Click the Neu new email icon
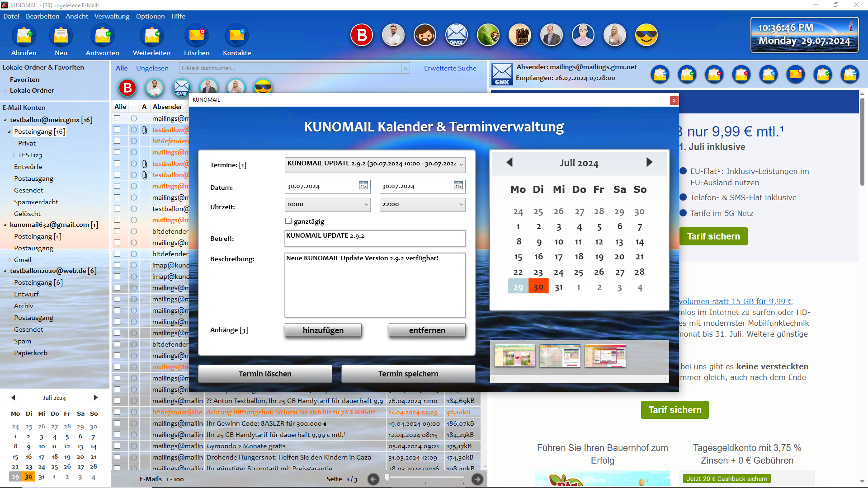The width and height of the screenshot is (868, 488). [x=61, y=36]
